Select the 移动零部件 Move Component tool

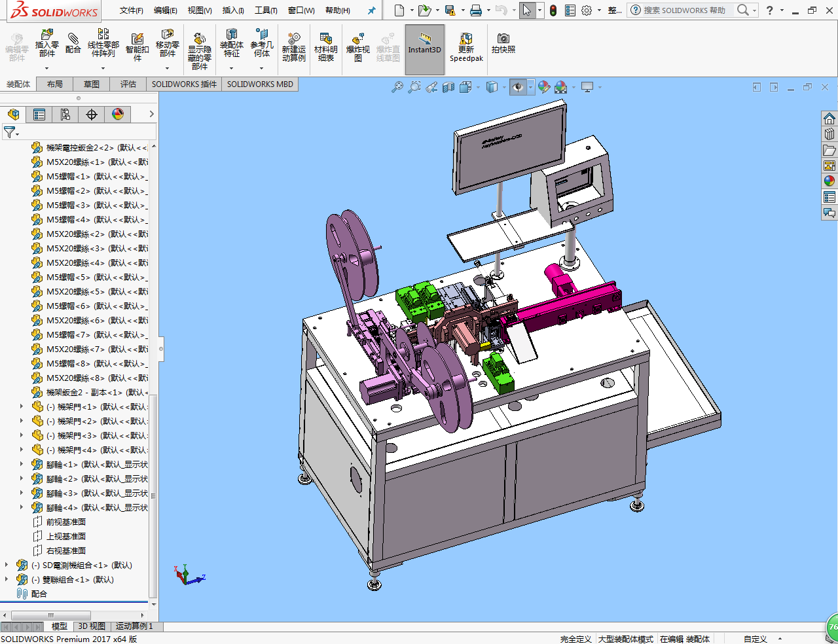(168, 45)
